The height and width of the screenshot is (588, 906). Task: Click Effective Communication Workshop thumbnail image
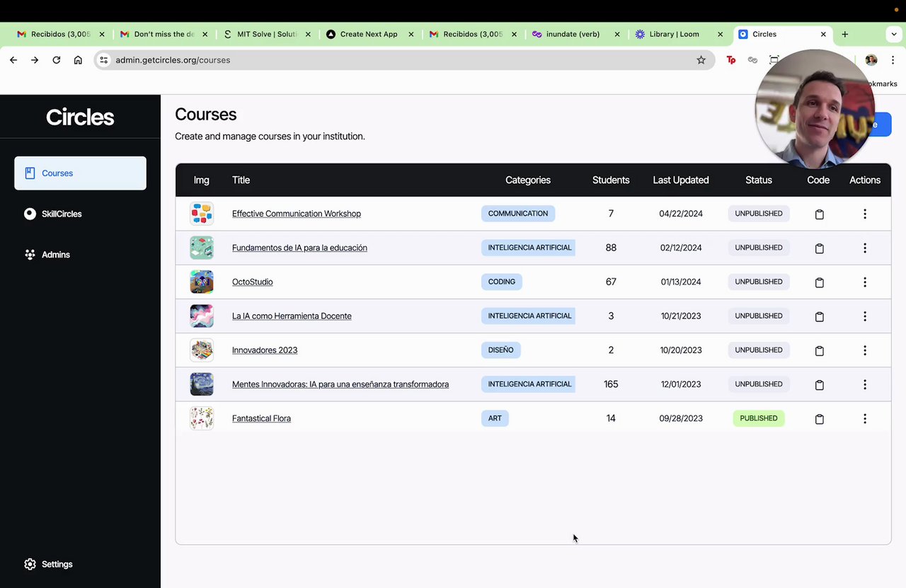[202, 214]
